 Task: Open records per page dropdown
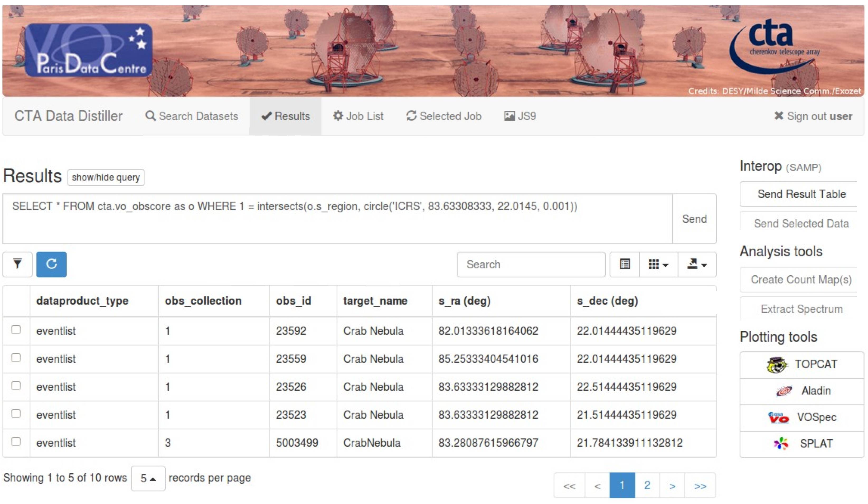tap(148, 478)
